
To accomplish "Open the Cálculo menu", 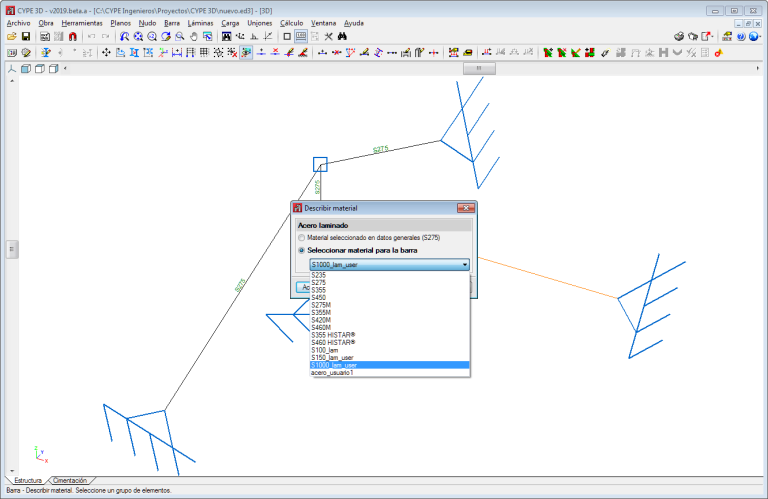I will [292, 22].
